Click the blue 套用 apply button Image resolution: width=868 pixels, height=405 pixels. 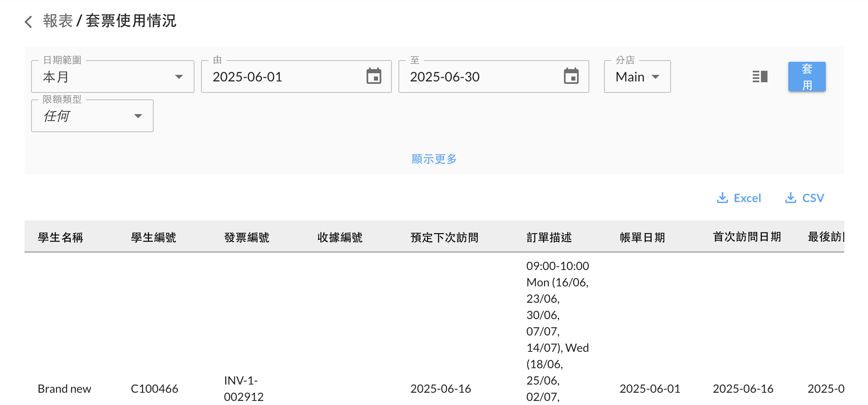pyautogui.click(x=807, y=76)
